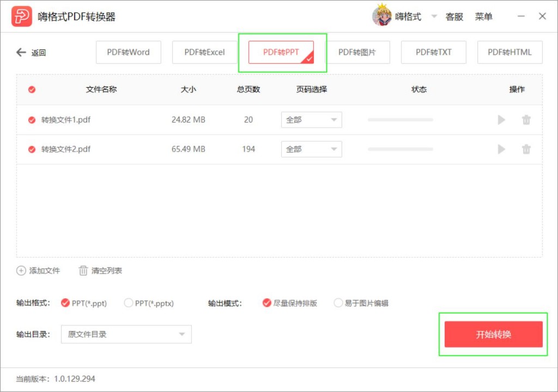
Task: Start converting 转换文件1.pdf with its play icon
Action: [501, 120]
